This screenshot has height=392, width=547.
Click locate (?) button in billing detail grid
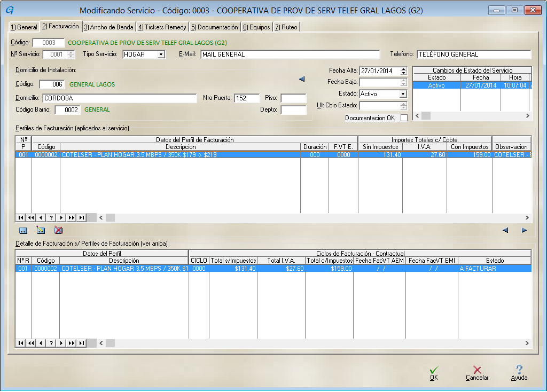coord(51,343)
